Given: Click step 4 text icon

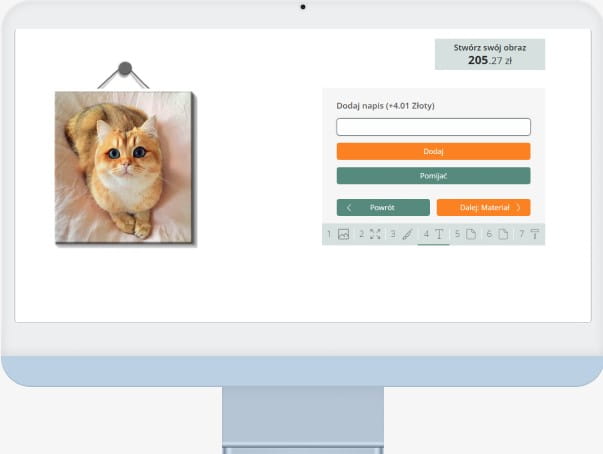Looking at the screenshot, I should (x=439, y=234).
